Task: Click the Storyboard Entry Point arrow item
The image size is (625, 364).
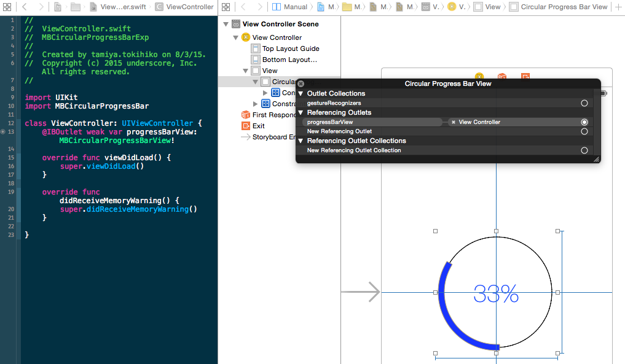Action: [246, 136]
